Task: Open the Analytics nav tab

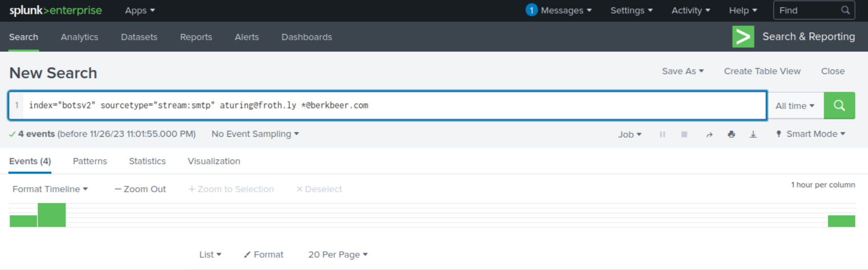Action: (80, 37)
